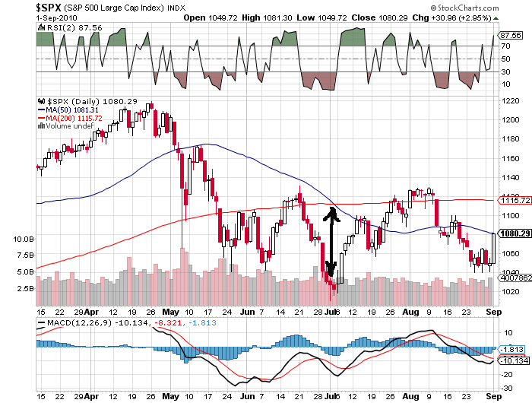The image size is (532, 403).
Task: Click the volume bars icon beside Volume undef
Action: pyautogui.click(x=41, y=126)
